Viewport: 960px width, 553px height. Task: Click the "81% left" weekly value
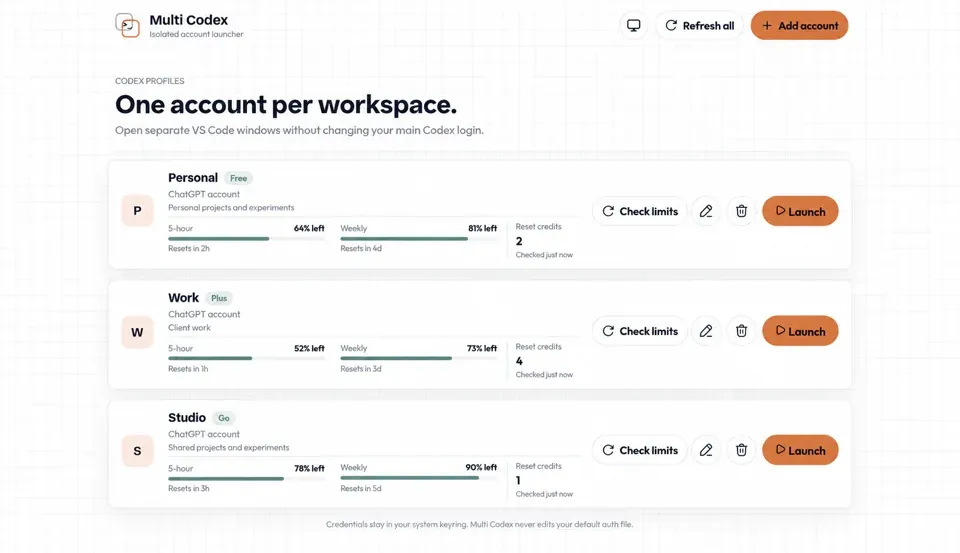pos(482,228)
